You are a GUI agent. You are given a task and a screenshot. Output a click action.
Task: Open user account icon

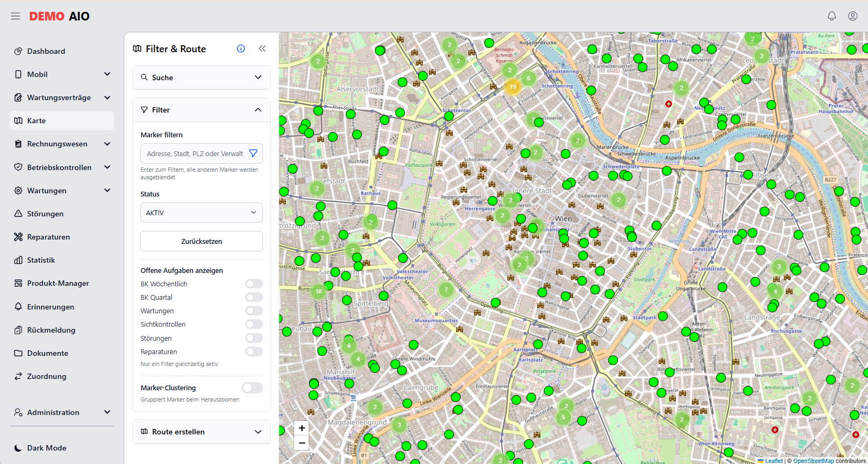pos(852,16)
